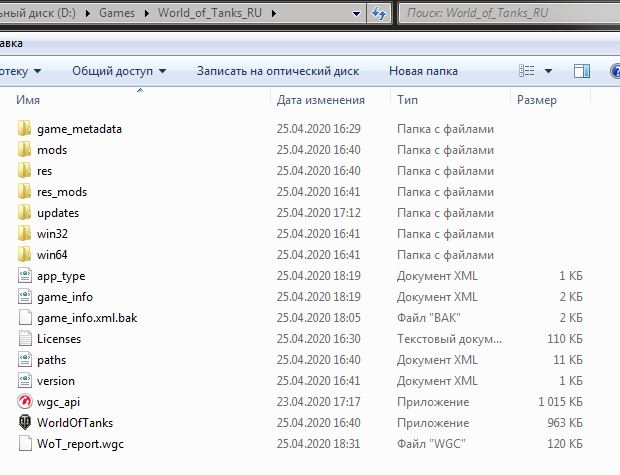Click the WoT_report.wgc file icon
The width and height of the screenshot is (620, 475).
25,444
